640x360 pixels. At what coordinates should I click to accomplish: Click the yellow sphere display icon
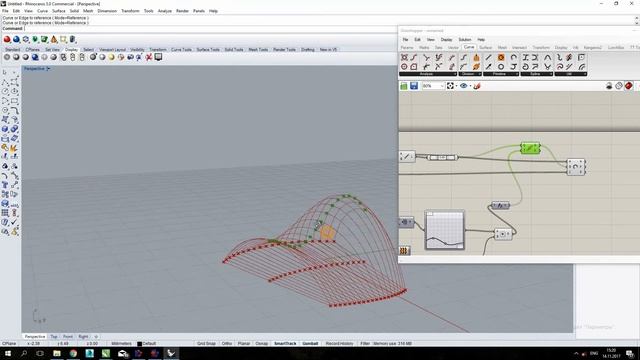pyautogui.click(x=111, y=57)
